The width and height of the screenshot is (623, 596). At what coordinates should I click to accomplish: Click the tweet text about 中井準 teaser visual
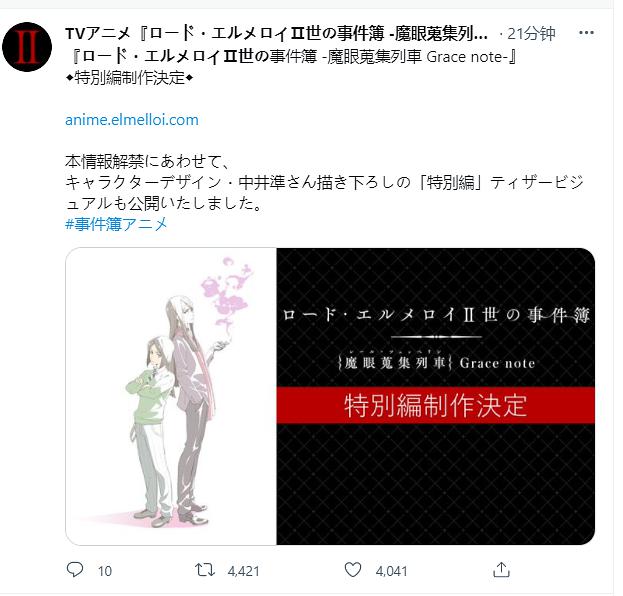point(324,182)
